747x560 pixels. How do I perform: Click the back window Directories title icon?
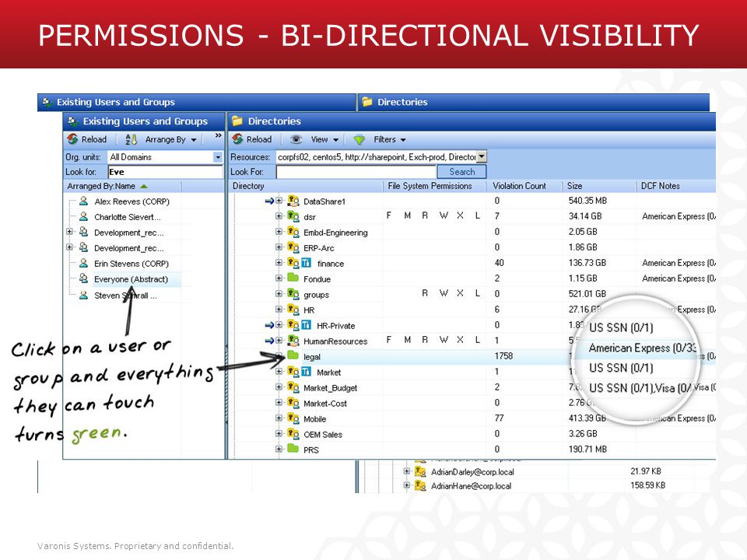[366, 101]
